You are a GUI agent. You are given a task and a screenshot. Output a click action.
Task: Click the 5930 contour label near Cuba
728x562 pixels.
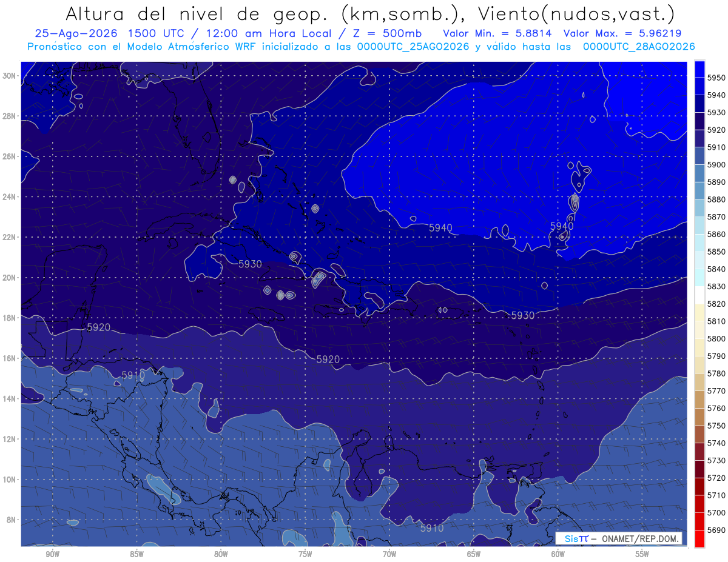250,264
